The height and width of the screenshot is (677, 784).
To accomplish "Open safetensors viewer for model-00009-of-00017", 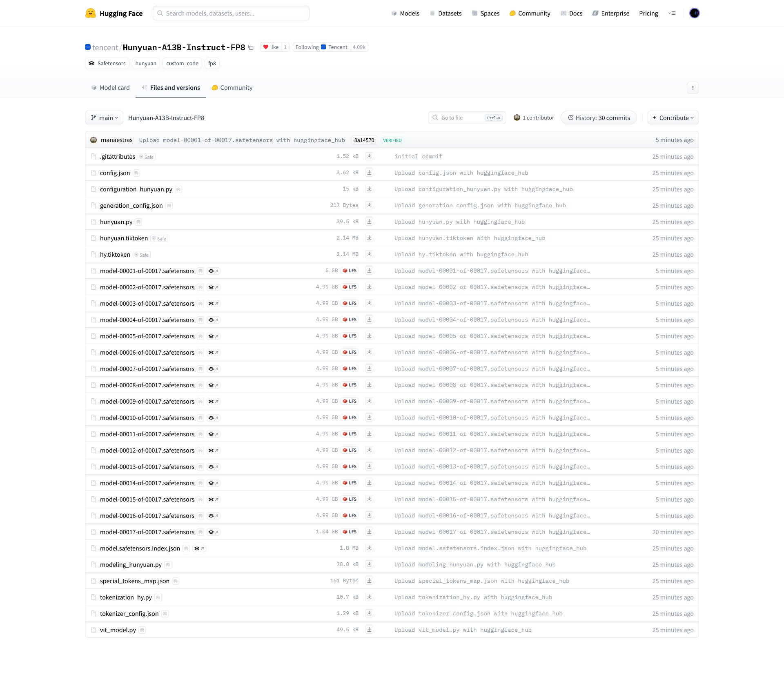I will (x=213, y=402).
